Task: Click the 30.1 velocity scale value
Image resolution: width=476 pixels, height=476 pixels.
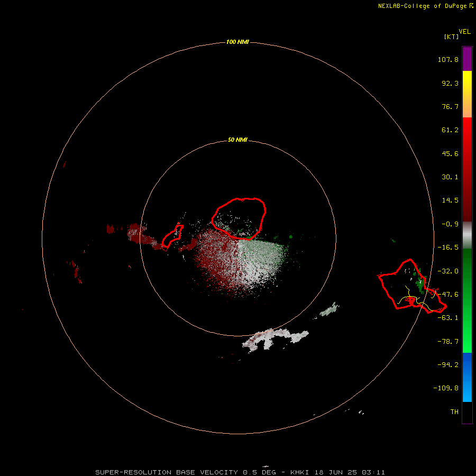Action: (x=450, y=177)
